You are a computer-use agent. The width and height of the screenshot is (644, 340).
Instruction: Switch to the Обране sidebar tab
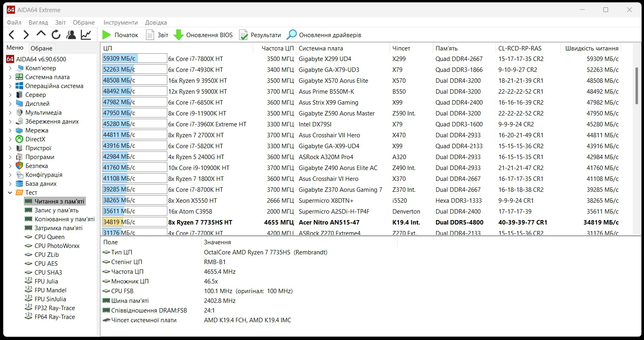point(42,48)
